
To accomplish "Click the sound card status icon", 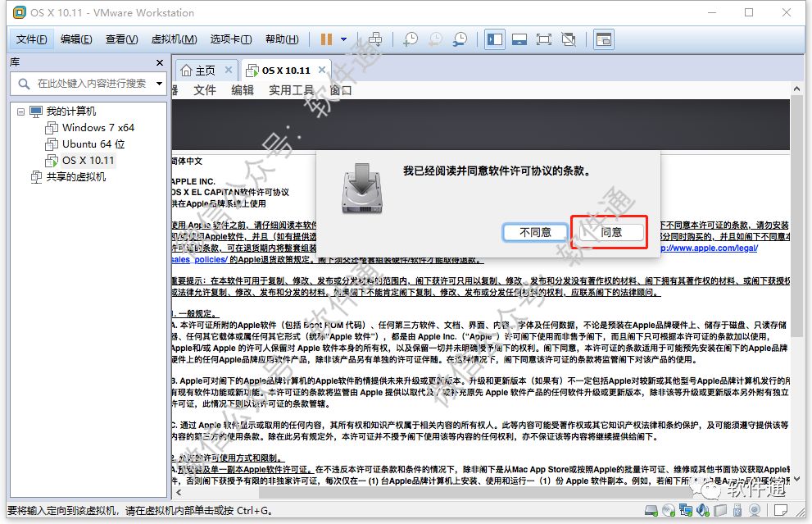I will 703,511.
